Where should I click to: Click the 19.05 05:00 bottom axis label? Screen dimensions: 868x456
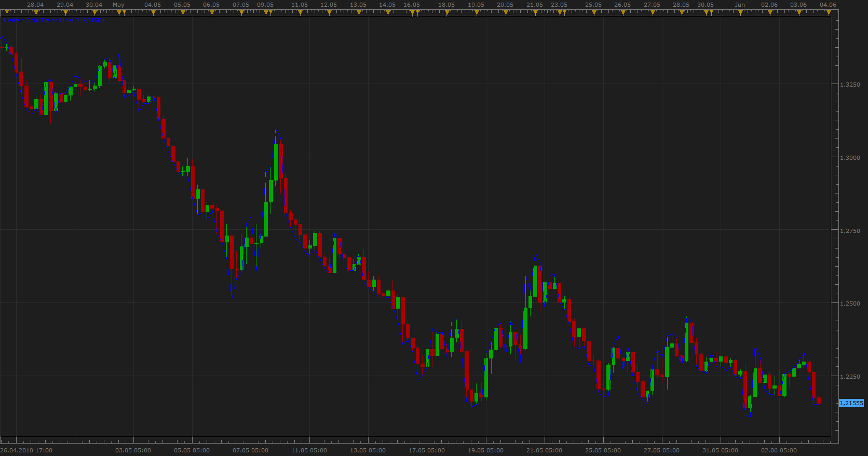[485, 450]
